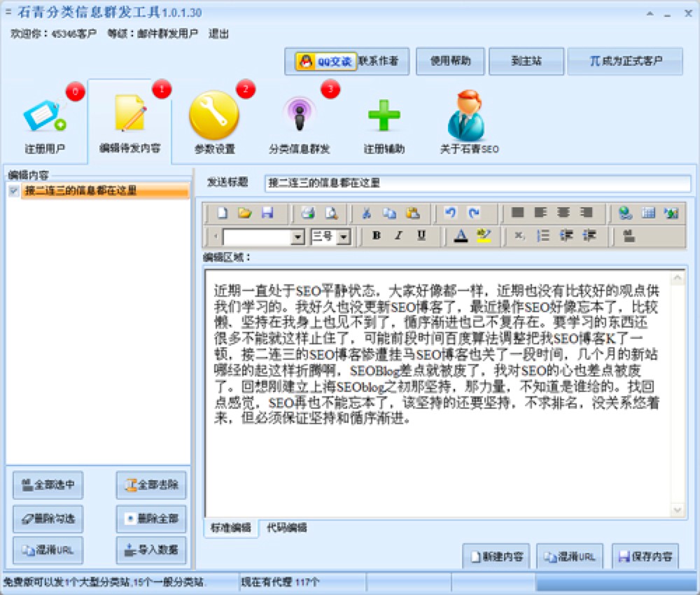Select list item 接二连三的信息都在这里
The height and width of the screenshot is (595, 700).
point(106,191)
